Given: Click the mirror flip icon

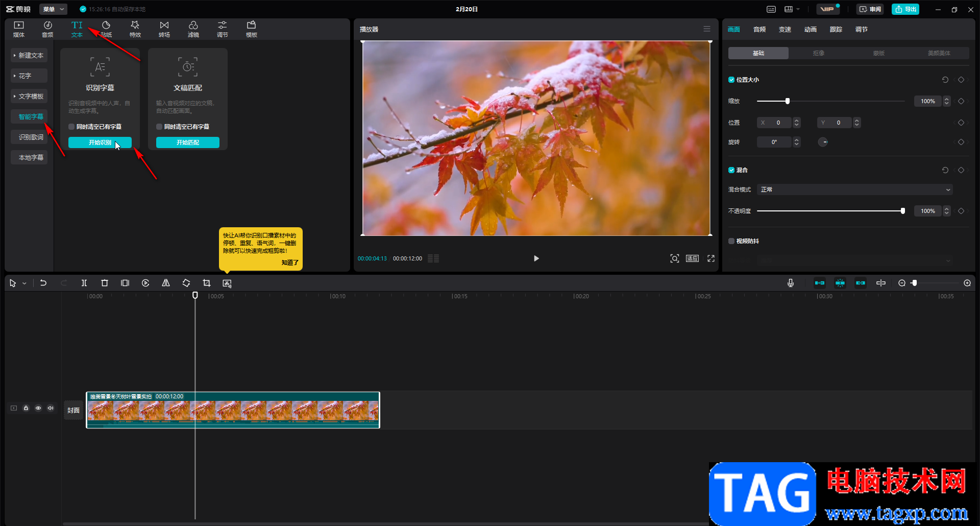Looking at the screenshot, I should (x=166, y=283).
